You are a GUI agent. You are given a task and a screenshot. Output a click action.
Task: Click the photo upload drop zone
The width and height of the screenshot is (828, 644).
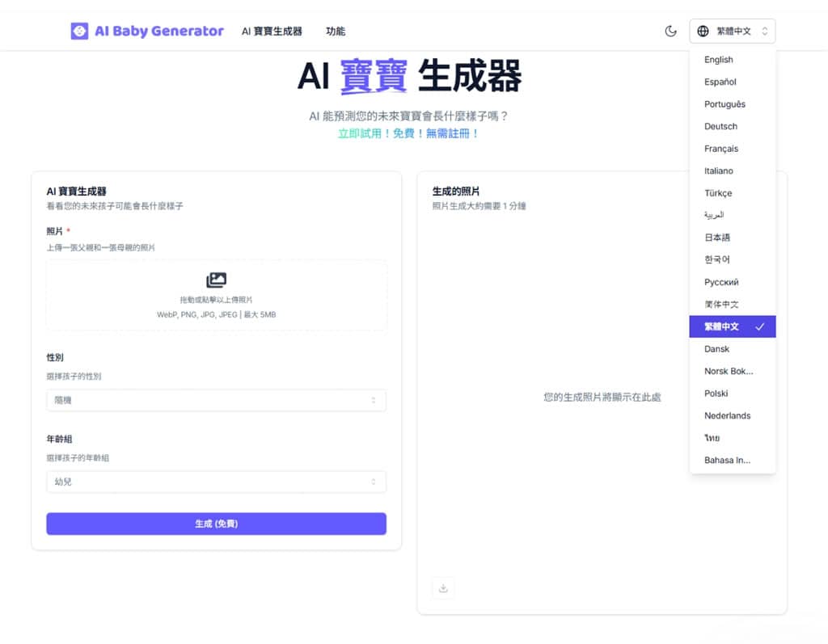click(x=217, y=295)
